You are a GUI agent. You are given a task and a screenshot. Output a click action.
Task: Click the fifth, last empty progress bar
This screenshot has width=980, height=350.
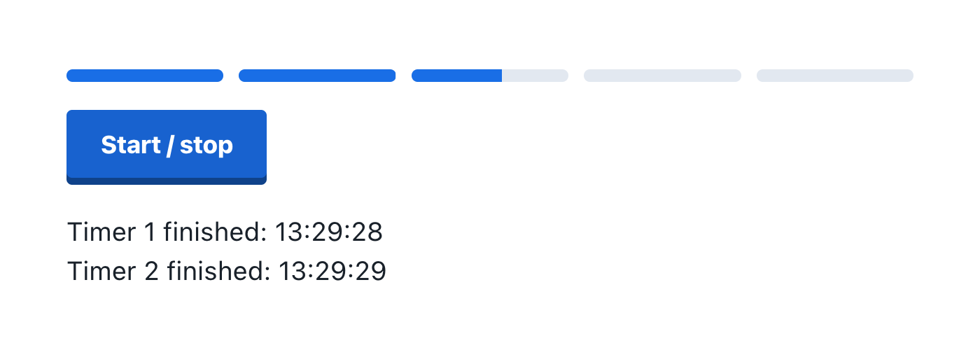(x=835, y=76)
